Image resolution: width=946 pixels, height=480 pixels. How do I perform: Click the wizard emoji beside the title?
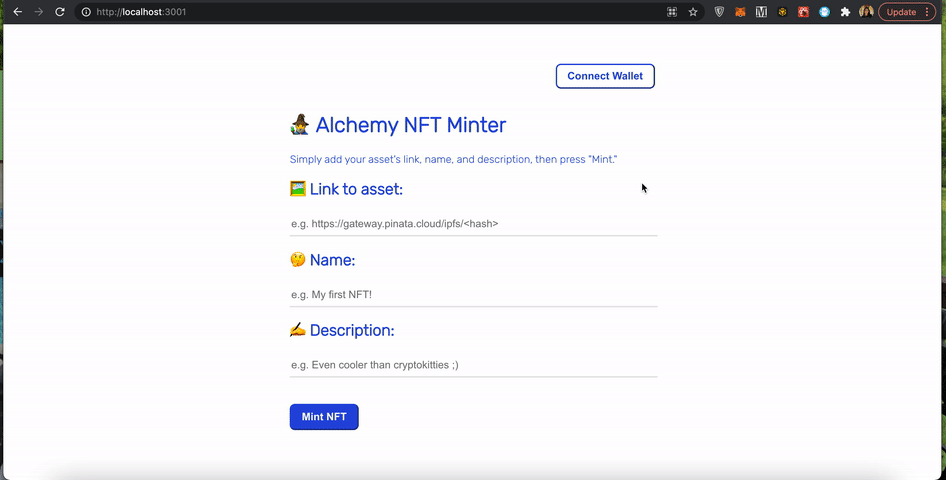coord(300,125)
